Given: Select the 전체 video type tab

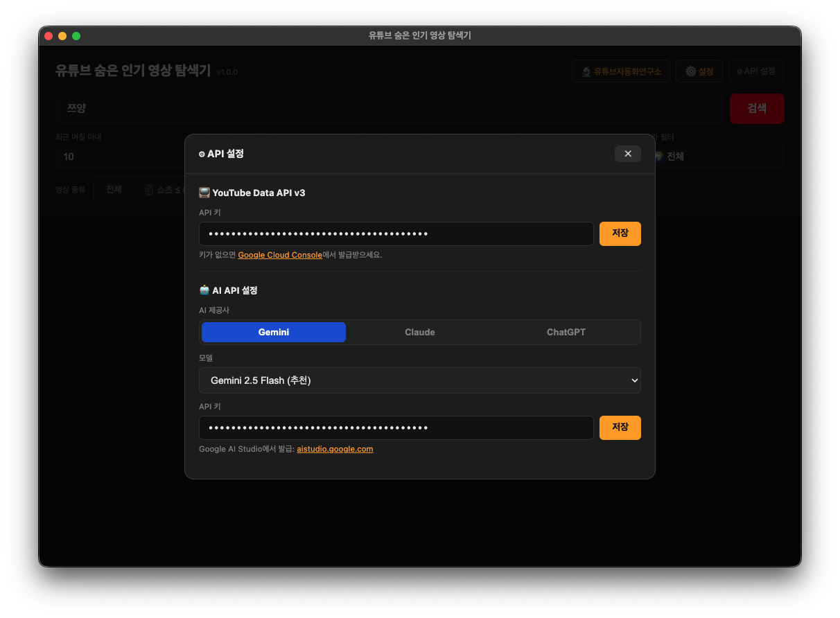Looking at the screenshot, I should click(114, 189).
